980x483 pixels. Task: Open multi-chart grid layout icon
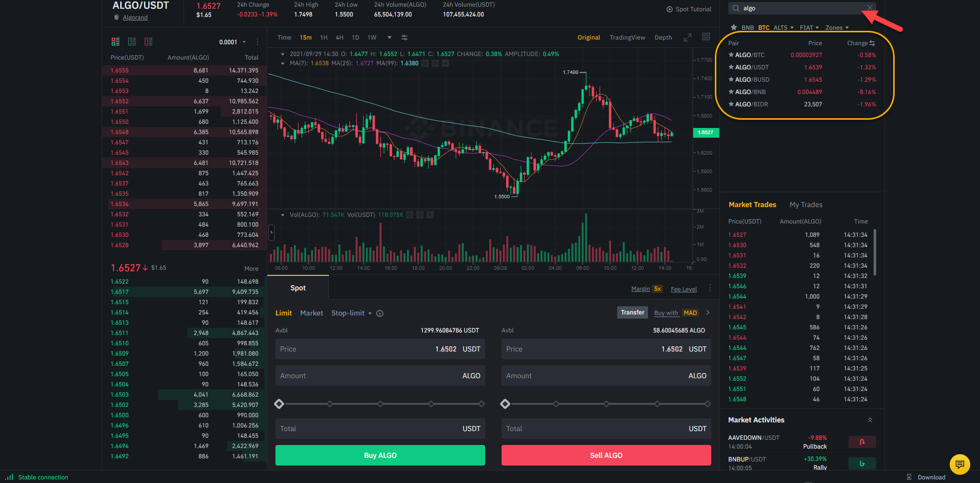(706, 36)
